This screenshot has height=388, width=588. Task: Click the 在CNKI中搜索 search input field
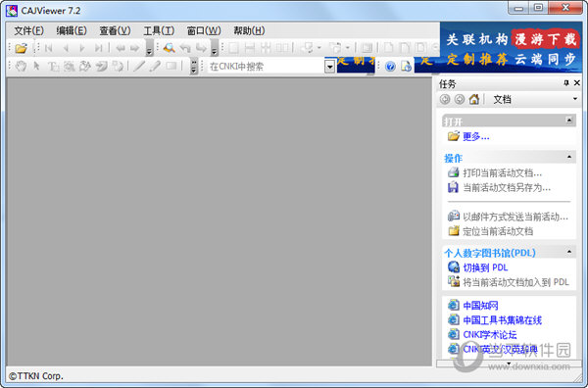(x=267, y=67)
